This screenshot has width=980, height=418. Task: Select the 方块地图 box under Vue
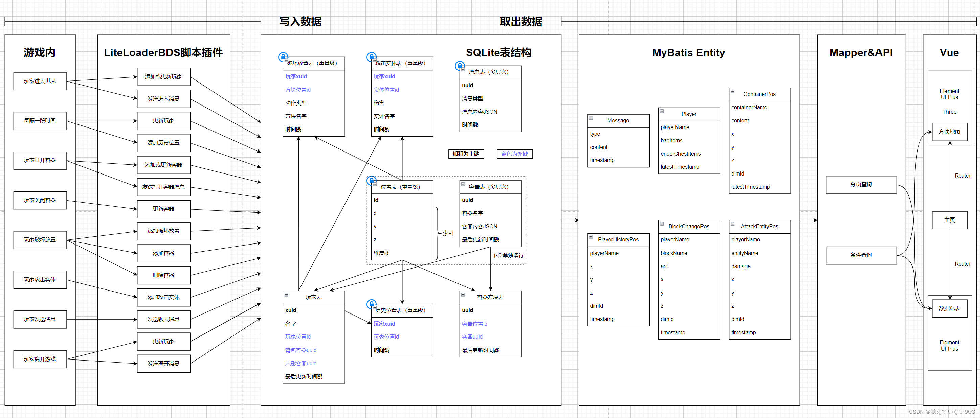tap(949, 132)
